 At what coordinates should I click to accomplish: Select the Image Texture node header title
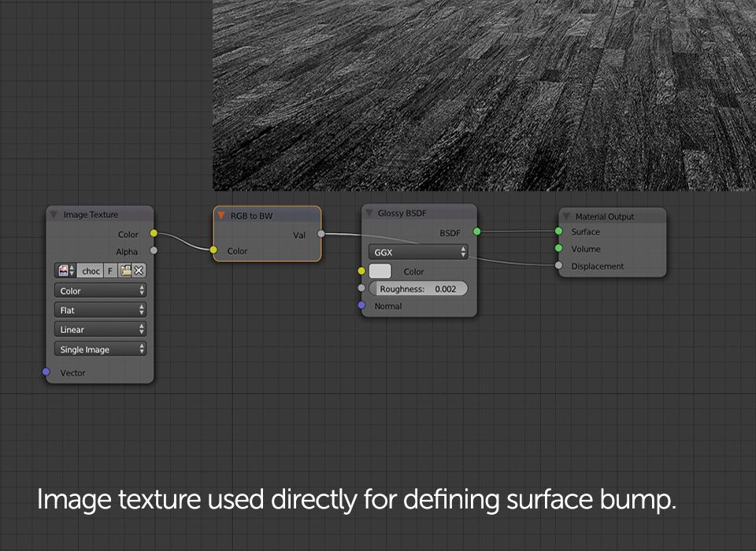[91, 215]
